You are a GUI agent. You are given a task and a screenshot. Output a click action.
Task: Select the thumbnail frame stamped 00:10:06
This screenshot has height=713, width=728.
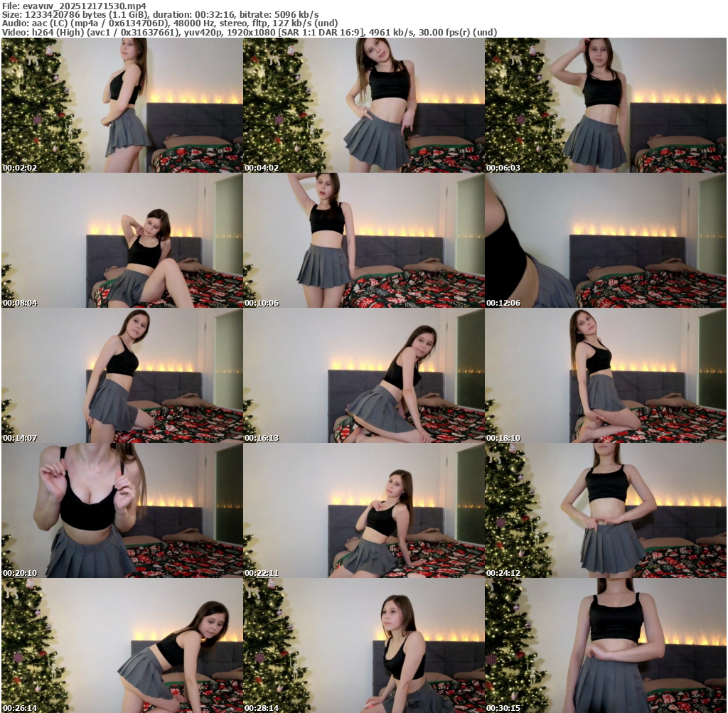click(364, 240)
